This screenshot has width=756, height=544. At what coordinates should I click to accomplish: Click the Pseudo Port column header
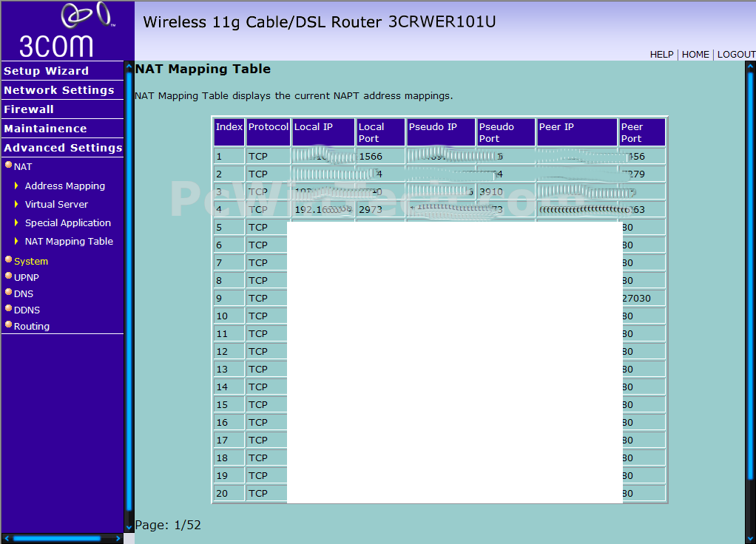[x=506, y=132]
